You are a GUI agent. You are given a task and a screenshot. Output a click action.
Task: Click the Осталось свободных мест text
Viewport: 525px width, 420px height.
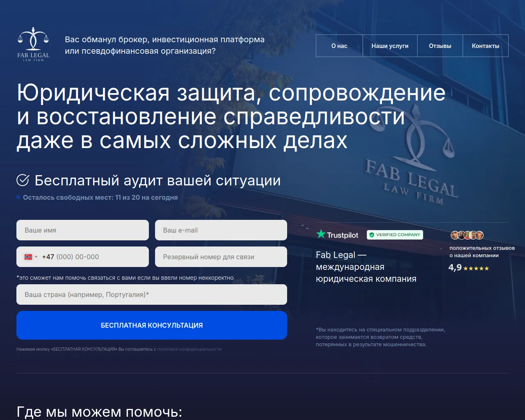click(x=100, y=197)
